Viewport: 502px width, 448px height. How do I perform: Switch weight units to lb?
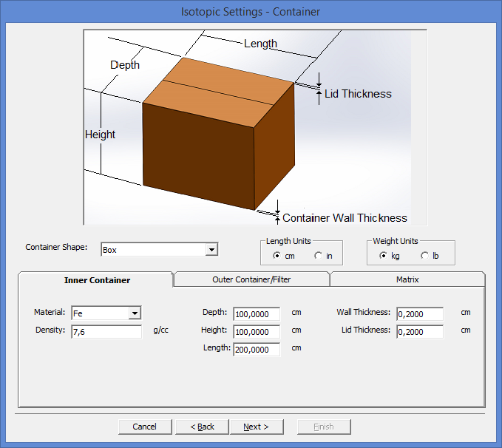tap(424, 256)
